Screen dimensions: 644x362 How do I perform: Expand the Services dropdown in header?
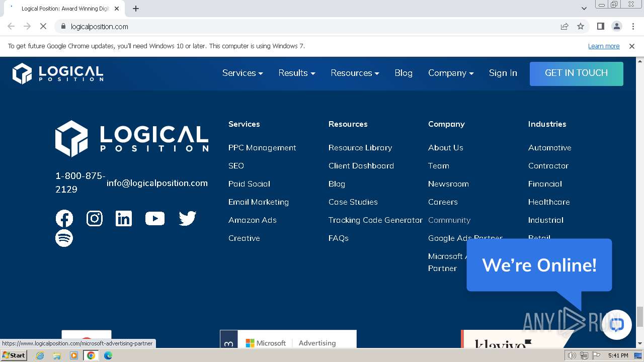pos(243,73)
